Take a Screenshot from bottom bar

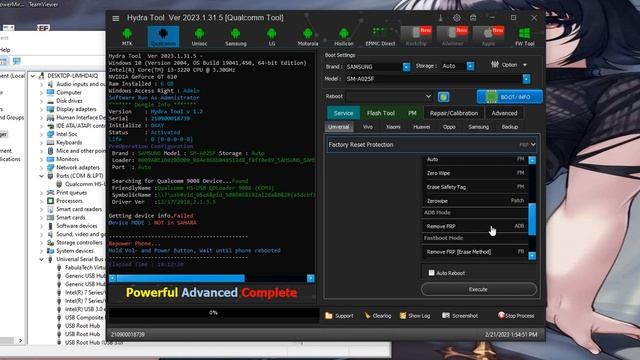pyautogui.click(x=460, y=316)
